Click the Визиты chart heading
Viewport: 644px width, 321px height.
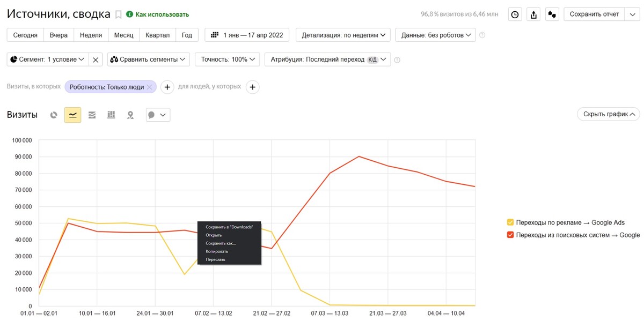point(22,115)
